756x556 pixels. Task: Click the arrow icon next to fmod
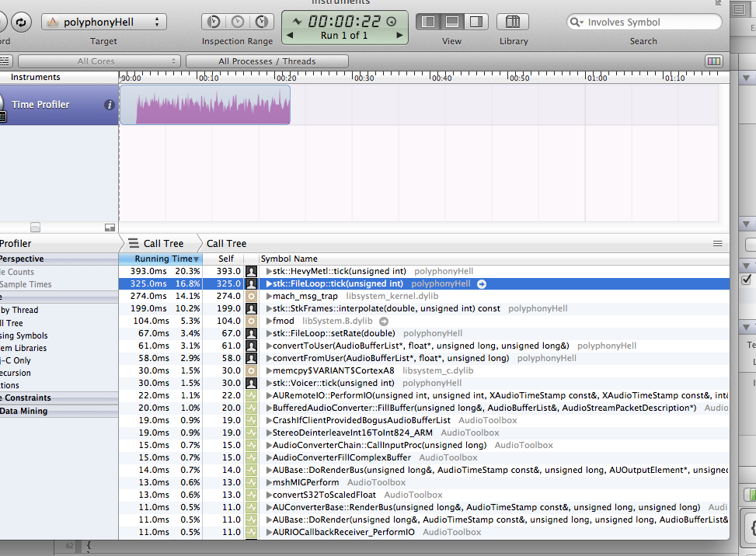pos(384,321)
